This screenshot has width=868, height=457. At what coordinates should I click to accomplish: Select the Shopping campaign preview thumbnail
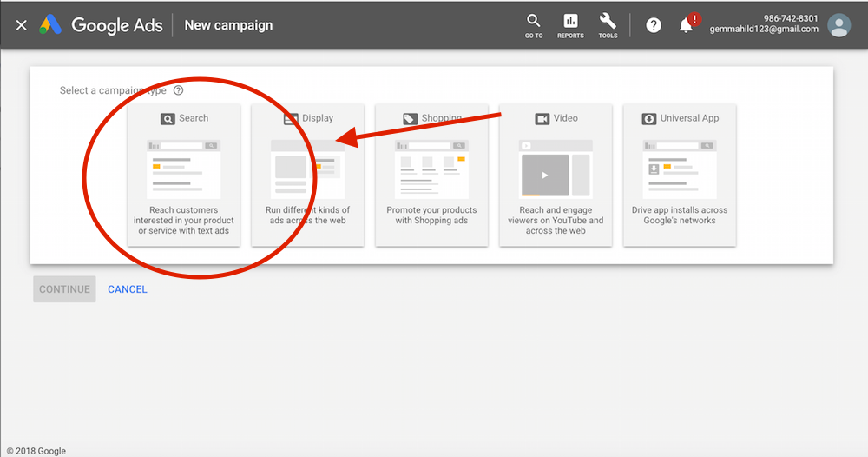pos(431,169)
